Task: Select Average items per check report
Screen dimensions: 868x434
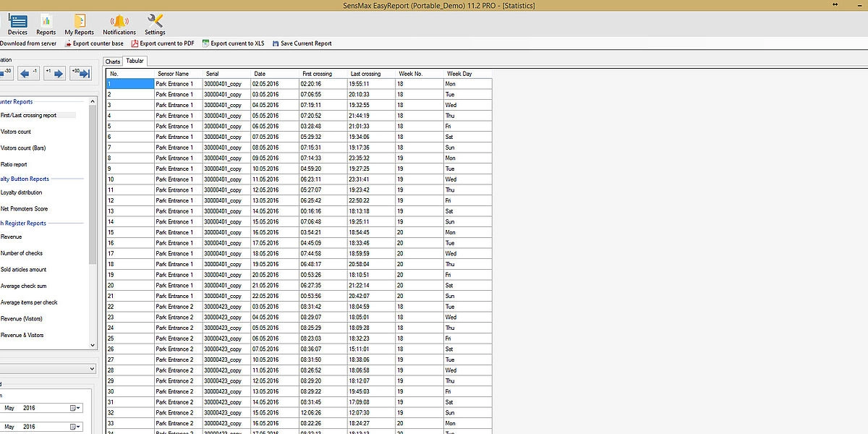Action: (30, 302)
